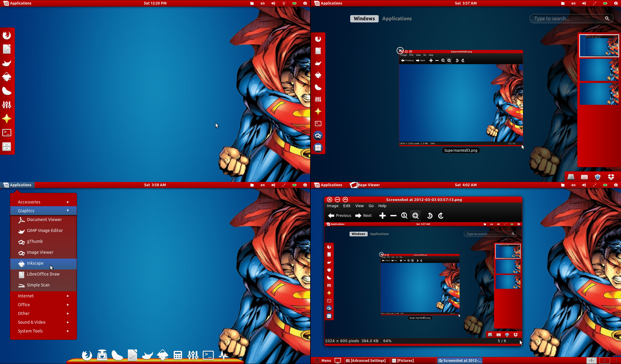Open software installer icon in the bottom dock
The image size is (621, 364).
(102, 355)
